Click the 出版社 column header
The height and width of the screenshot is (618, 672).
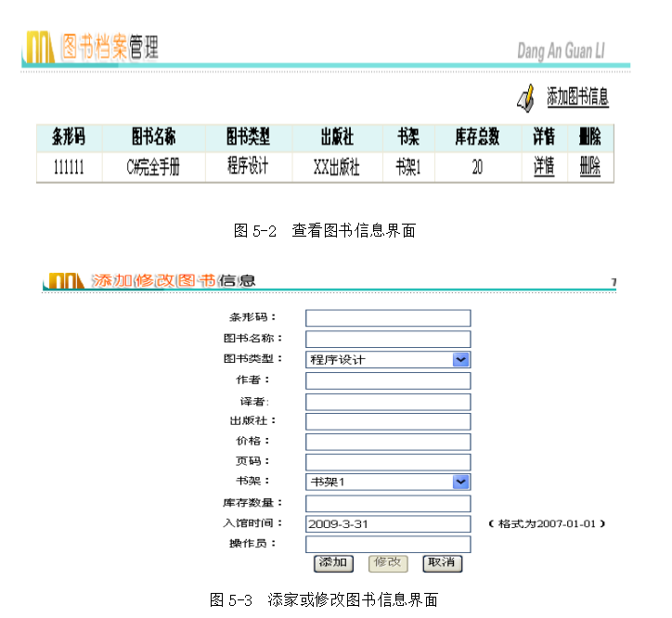[337, 137]
